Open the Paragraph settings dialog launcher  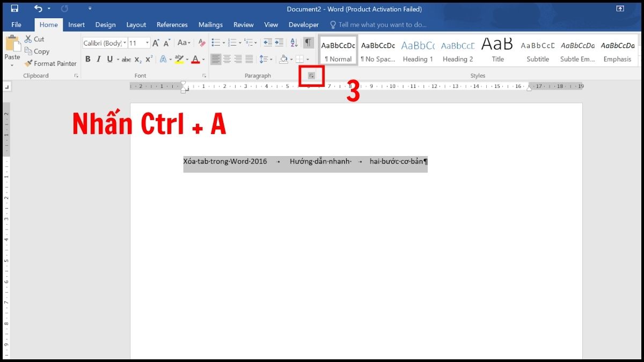pos(311,76)
